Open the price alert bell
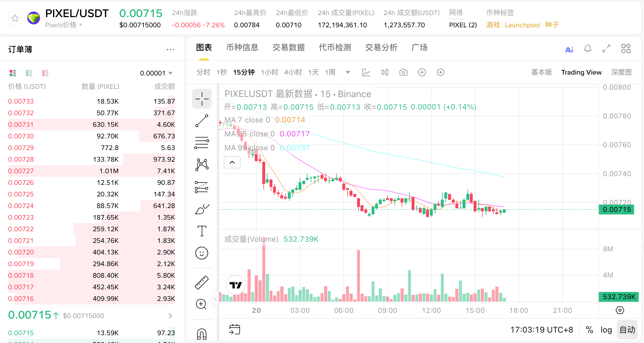The height and width of the screenshot is (343, 644). [587, 48]
